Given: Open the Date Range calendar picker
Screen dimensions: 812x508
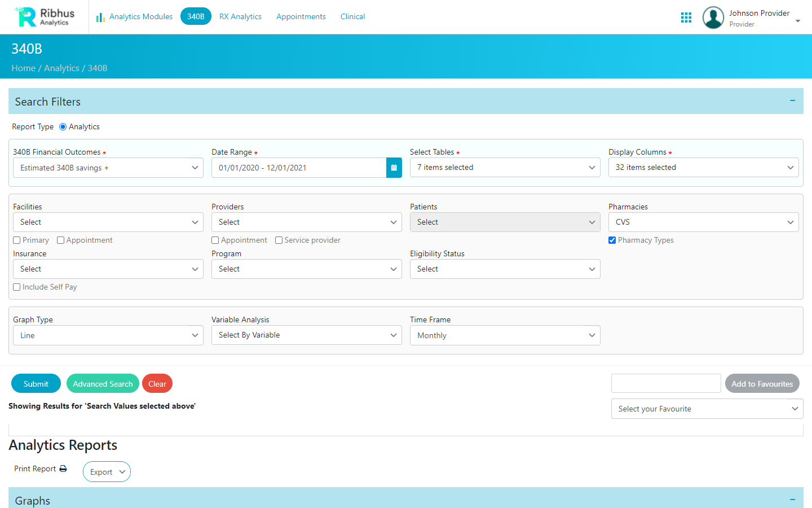Looking at the screenshot, I should [394, 168].
